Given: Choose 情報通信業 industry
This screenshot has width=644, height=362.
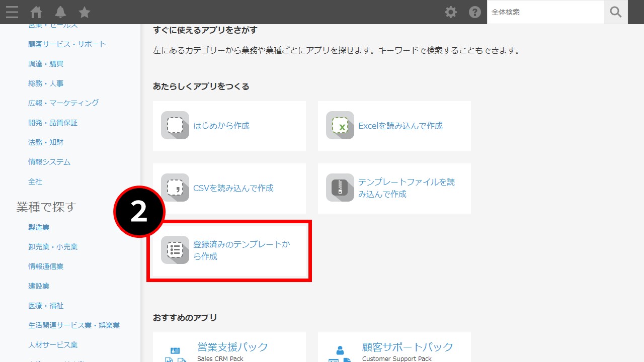Looking at the screenshot, I should [46, 266].
